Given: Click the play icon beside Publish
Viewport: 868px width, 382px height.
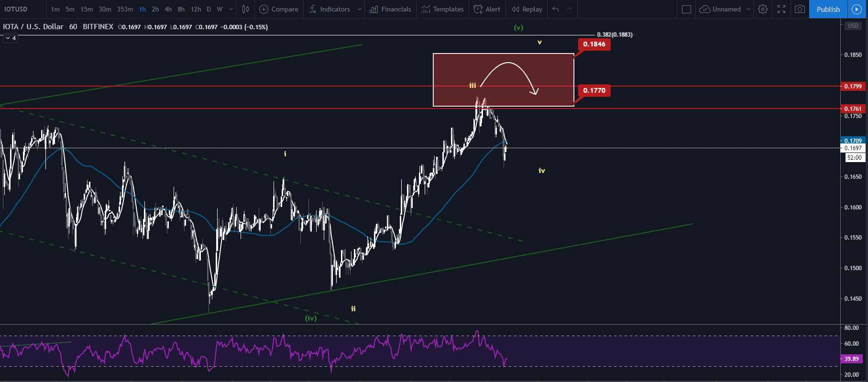Looking at the screenshot, I should tap(857, 9).
